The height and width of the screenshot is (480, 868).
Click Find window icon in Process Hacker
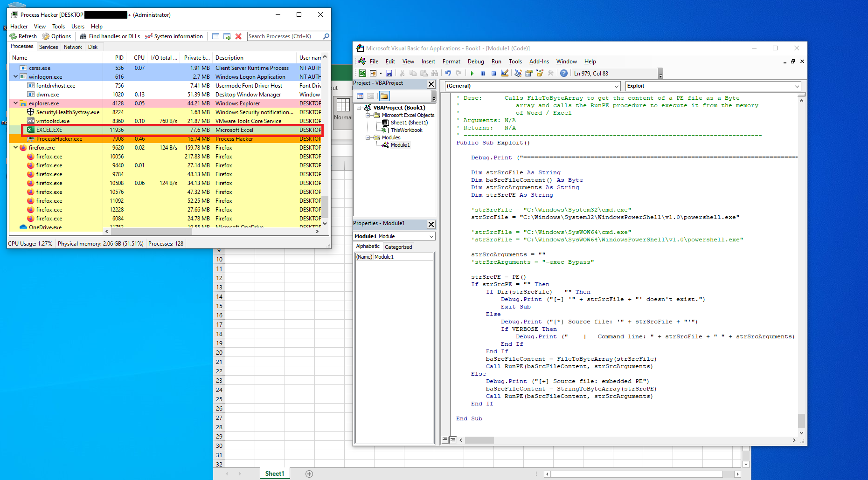215,36
